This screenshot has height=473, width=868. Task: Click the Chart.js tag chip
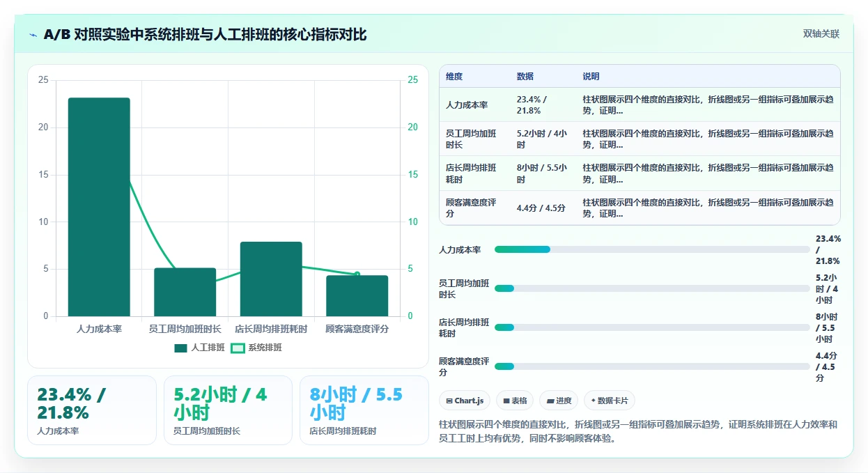point(465,401)
